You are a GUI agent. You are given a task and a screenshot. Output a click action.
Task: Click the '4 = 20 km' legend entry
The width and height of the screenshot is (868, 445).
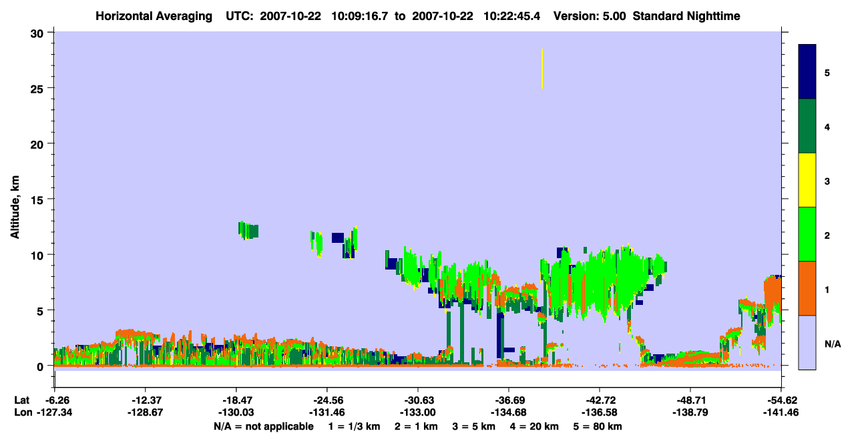[x=535, y=426]
